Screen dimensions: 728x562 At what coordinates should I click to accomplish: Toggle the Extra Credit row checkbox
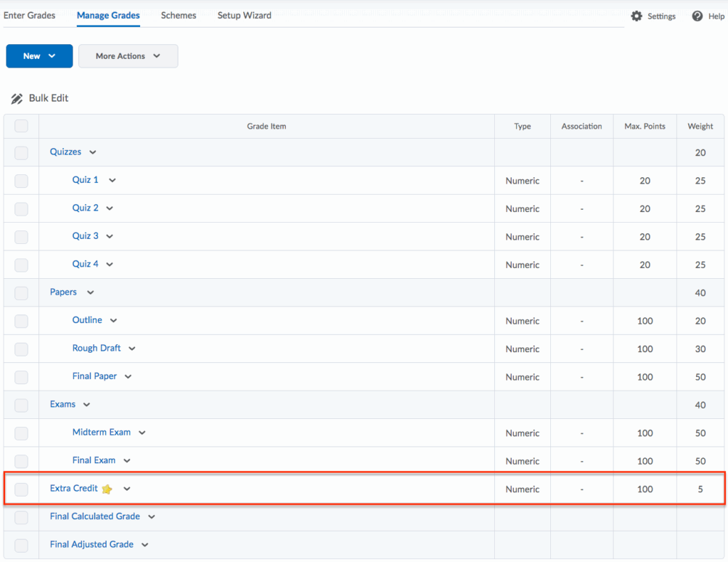coord(21,489)
